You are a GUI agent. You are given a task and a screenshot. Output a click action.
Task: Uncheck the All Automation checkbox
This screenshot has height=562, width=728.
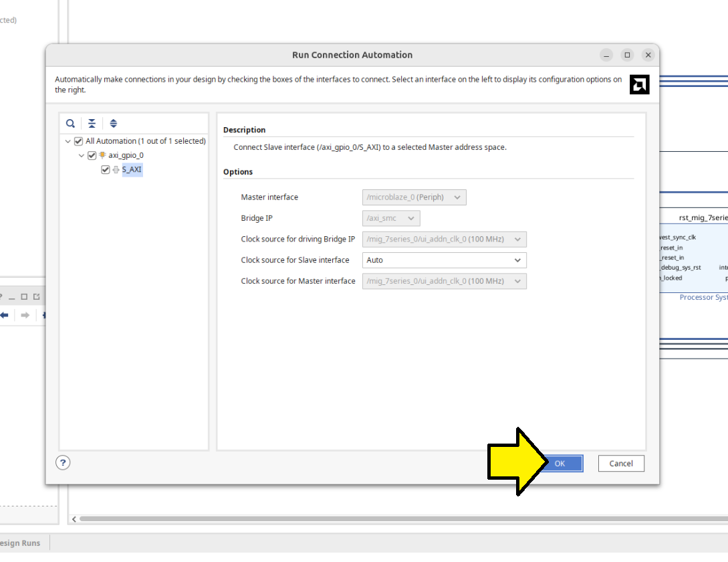79,141
